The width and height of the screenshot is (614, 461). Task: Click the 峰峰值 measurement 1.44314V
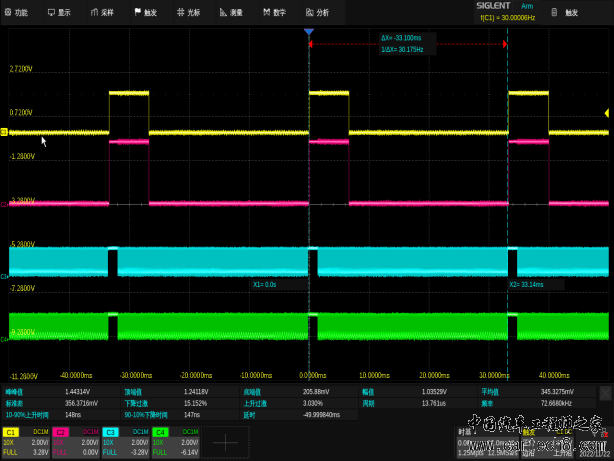click(x=61, y=392)
